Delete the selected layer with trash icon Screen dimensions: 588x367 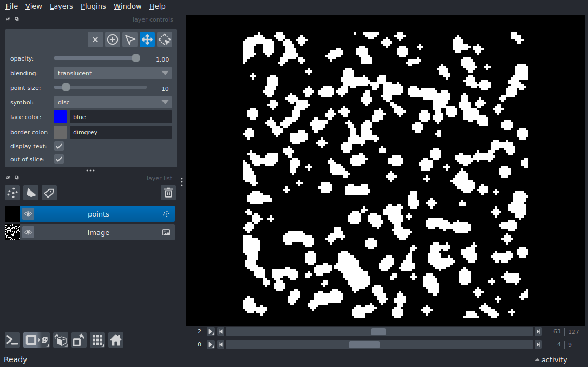168,193
